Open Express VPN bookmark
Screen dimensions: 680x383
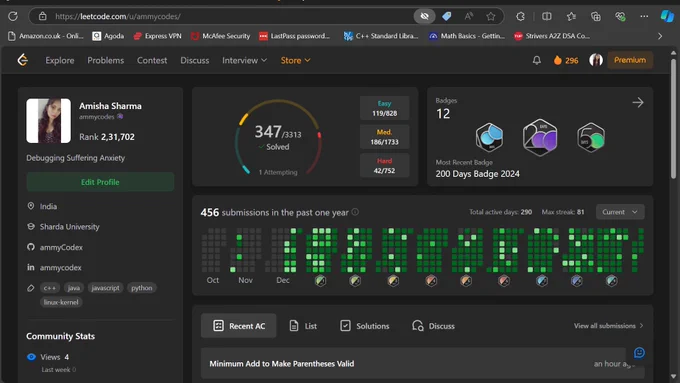tap(157, 36)
